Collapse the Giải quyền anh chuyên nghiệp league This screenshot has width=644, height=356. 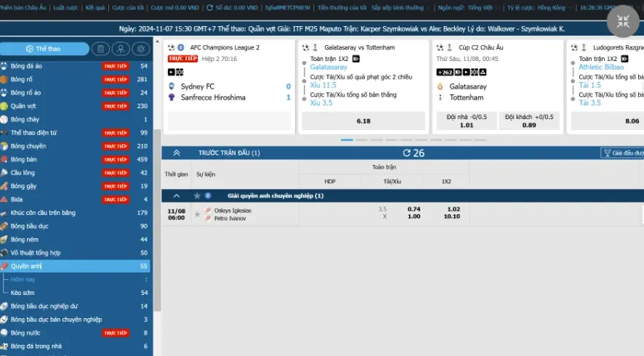[x=176, y=196]
